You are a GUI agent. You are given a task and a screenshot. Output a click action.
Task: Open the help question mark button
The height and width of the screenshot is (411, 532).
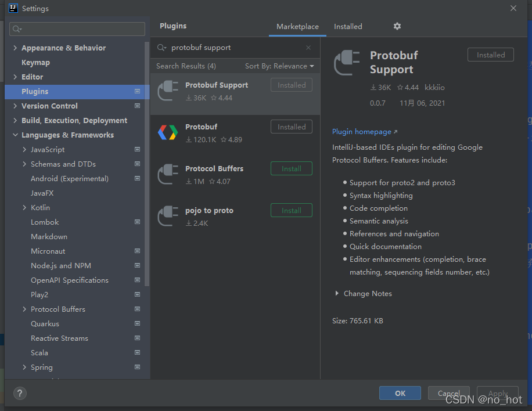pos(20,394)
